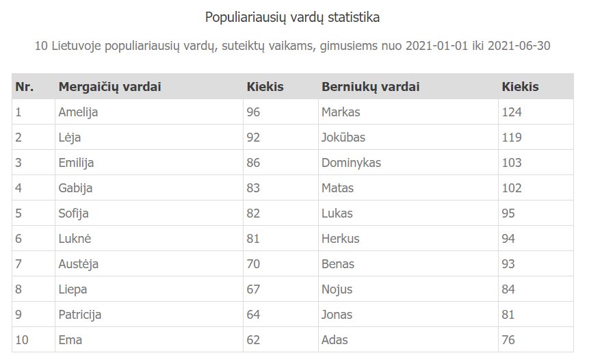Click the 'Berniukų vardai' column header
Image resolution: width=589 pixels, height=364 pixels.
370,87
